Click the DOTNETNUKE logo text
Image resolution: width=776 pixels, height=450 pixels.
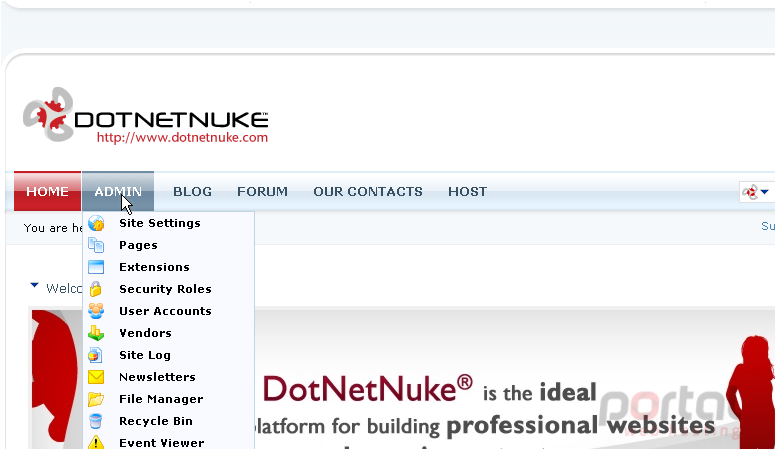[171, 120]
